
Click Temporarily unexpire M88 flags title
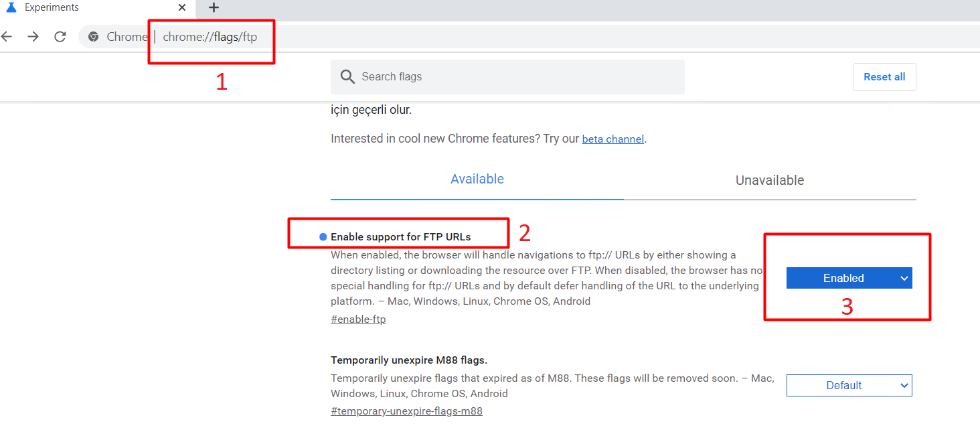pyautogui.click(x=409, y=360)
